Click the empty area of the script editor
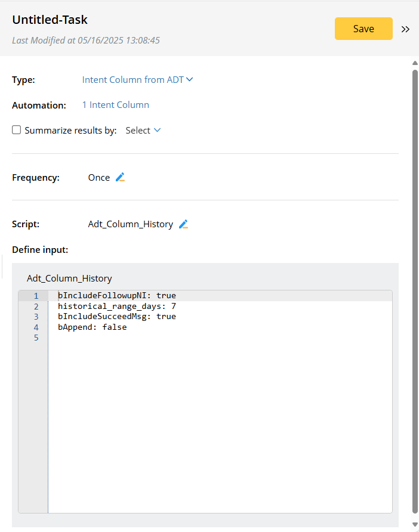 [x=220, y=429]
